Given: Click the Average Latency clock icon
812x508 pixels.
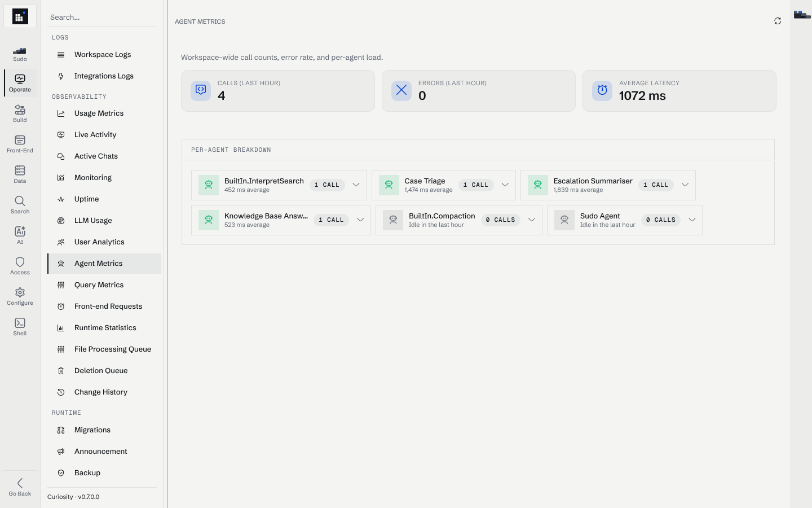Looking at the screenshot, I should pos(602,90).
